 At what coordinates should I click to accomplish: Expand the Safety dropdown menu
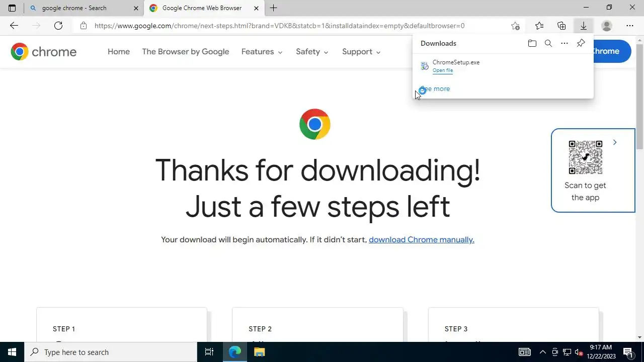click(312, 52)
